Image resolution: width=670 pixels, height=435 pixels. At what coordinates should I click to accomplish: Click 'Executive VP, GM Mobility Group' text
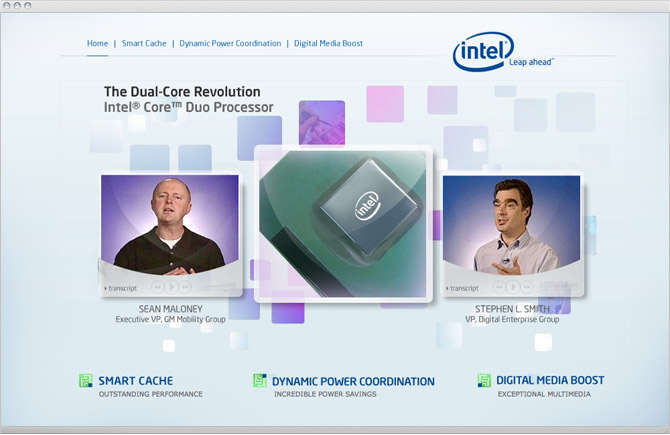(170, 319)
